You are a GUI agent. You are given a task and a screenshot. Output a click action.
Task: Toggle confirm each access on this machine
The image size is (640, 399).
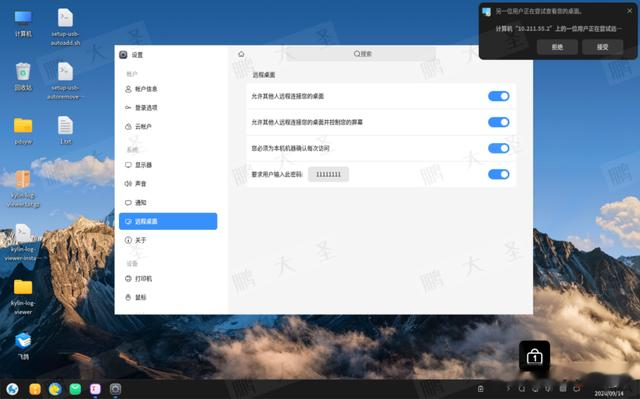tap(499, 148)
